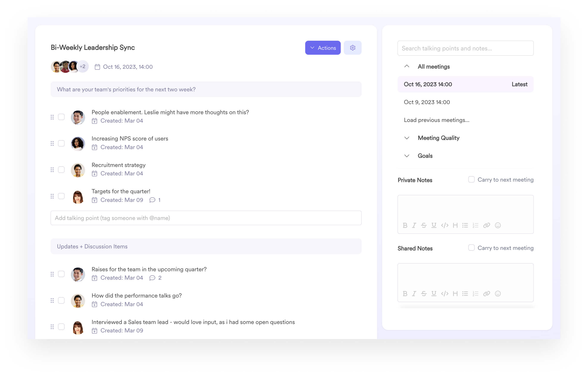Click Italic in the Shared Notes toolbar
The width and height of the screenshot is (588, 377).
point(414,293)
